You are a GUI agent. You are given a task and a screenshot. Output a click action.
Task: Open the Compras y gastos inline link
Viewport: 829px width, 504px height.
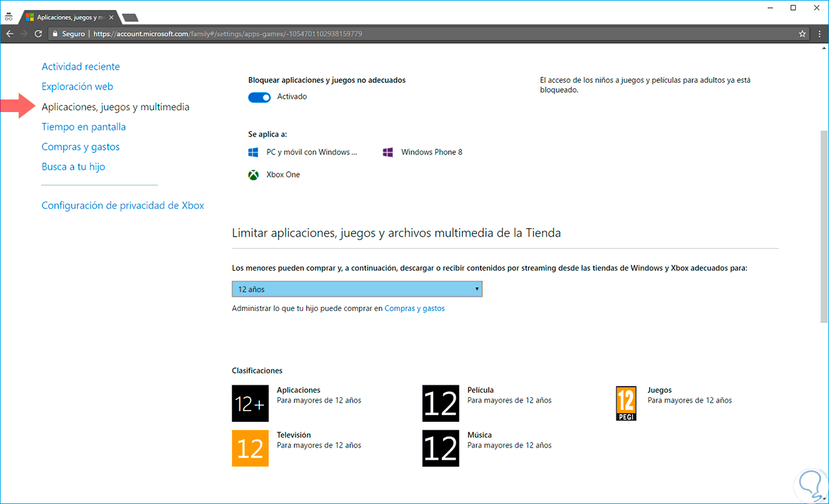point(414,308)
